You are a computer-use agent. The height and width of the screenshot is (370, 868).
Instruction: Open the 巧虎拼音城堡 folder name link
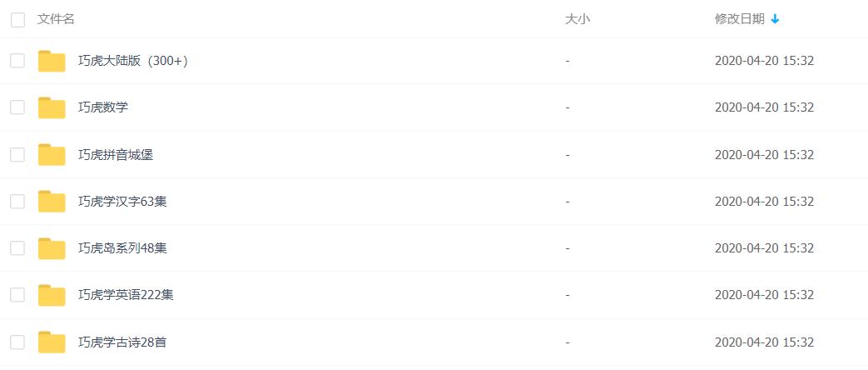(116, 154)
